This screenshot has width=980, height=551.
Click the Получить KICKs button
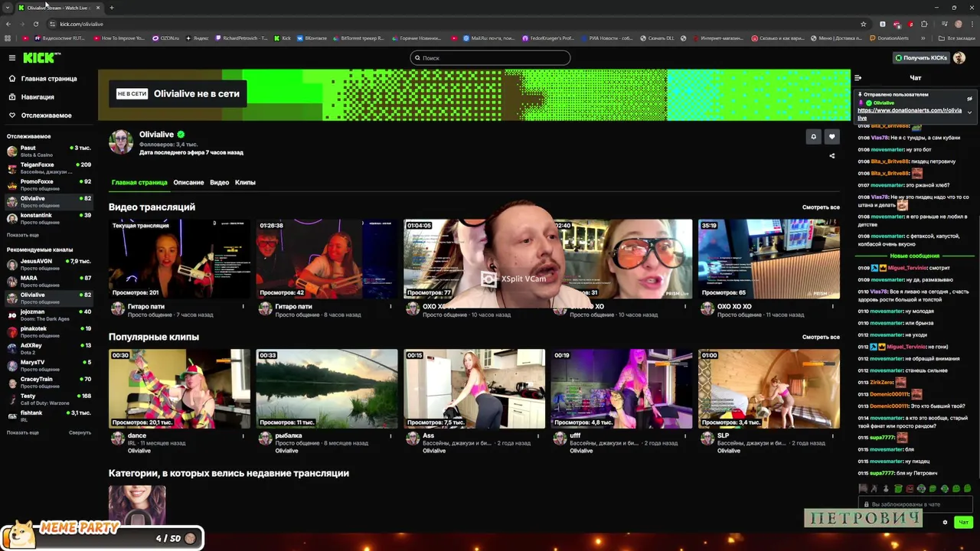[921, 57]
